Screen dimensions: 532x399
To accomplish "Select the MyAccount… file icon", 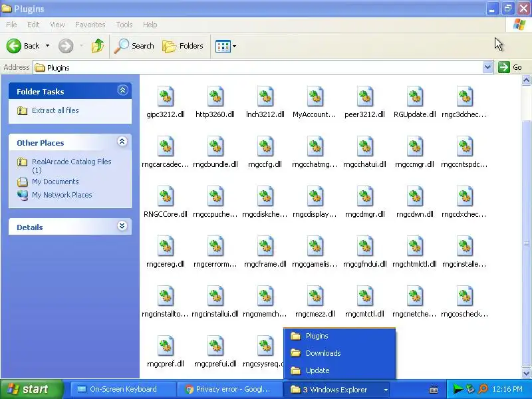I will (315, 96).
